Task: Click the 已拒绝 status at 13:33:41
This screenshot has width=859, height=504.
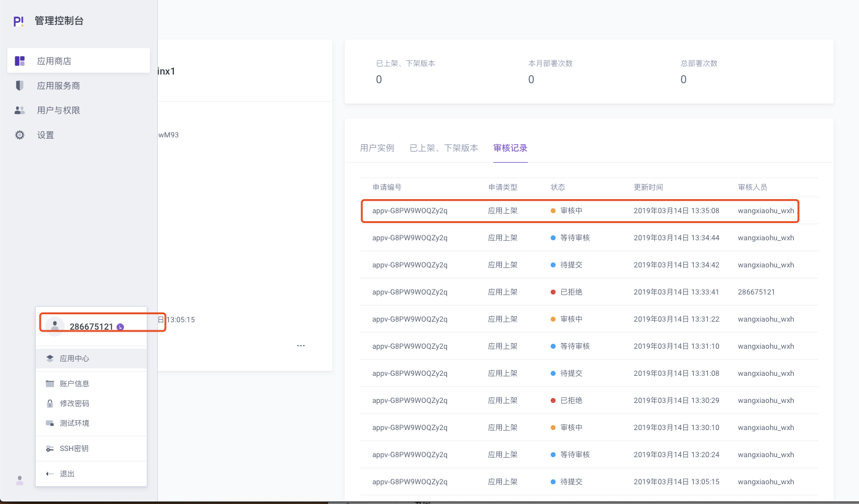Action: tap(567, 292)
